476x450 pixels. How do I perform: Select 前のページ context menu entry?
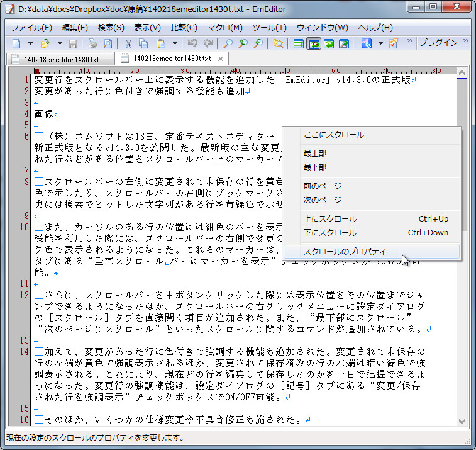(372, 186)
